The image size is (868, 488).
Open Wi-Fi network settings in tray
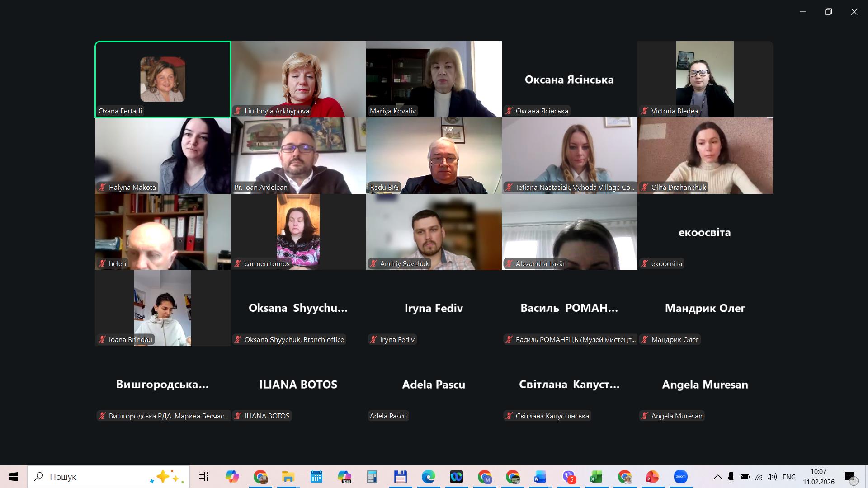point(759,477)
